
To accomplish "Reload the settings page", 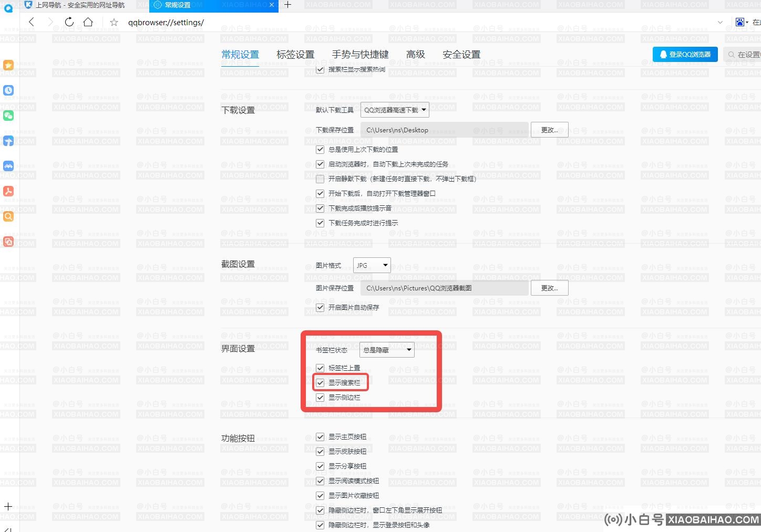I will pyautogui.click(x=69, y=22).
